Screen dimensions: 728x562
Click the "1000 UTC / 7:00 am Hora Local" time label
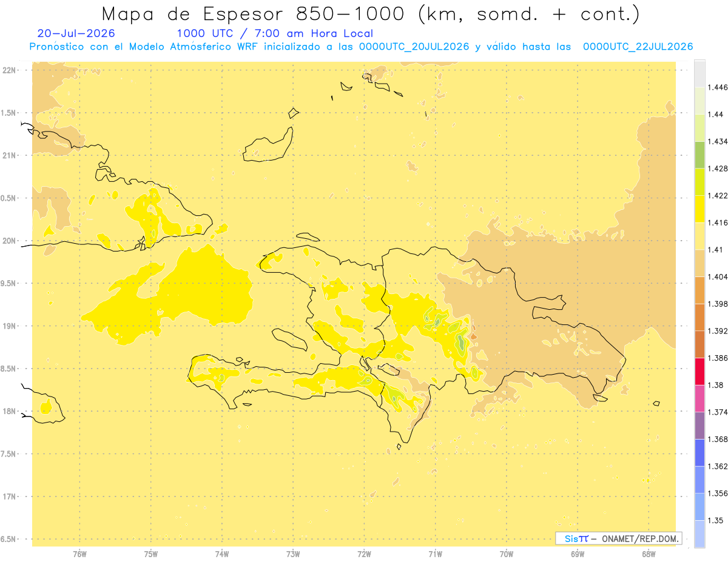[x=275, y=33]
